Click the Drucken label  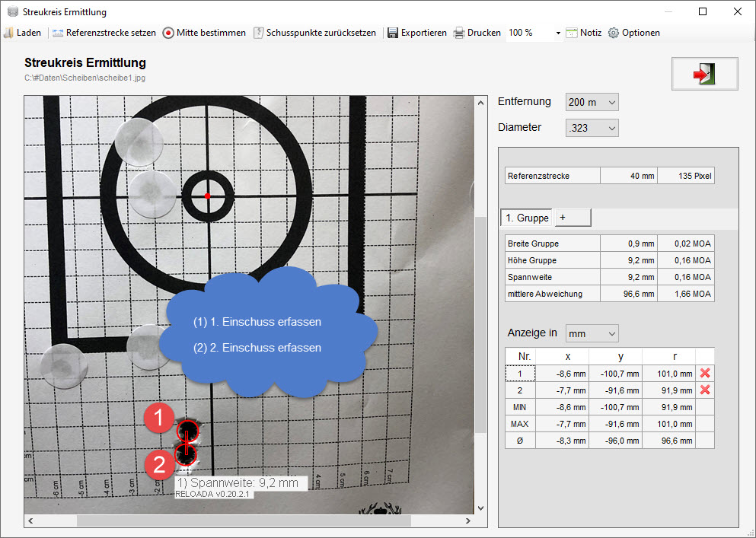484,33
